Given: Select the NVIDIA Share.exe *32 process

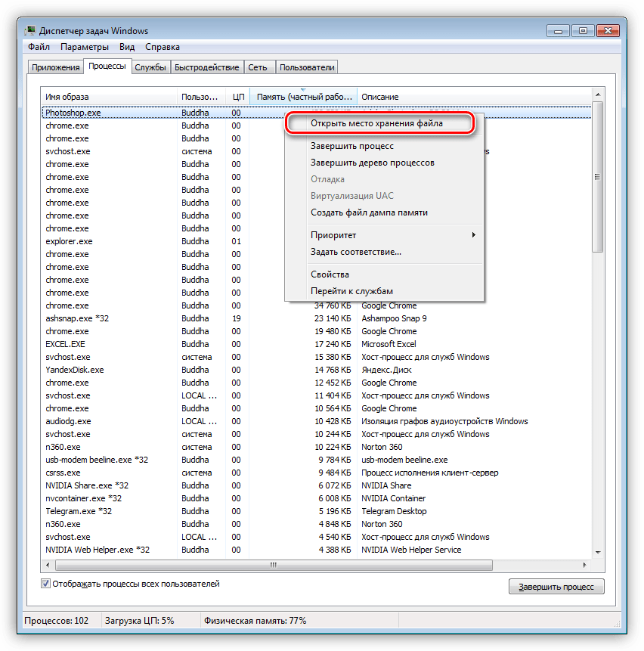Looking at the screenshot, I should tap(317, 485).
